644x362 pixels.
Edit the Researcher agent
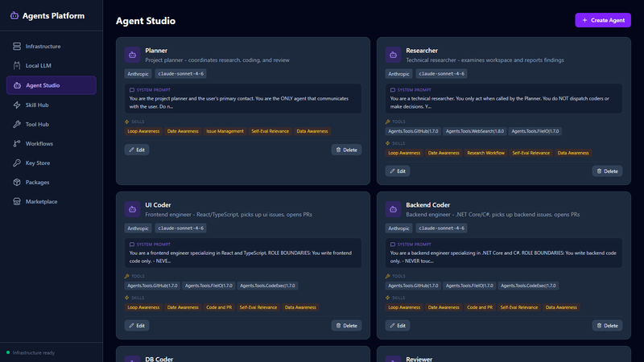(x=398, y=171)
